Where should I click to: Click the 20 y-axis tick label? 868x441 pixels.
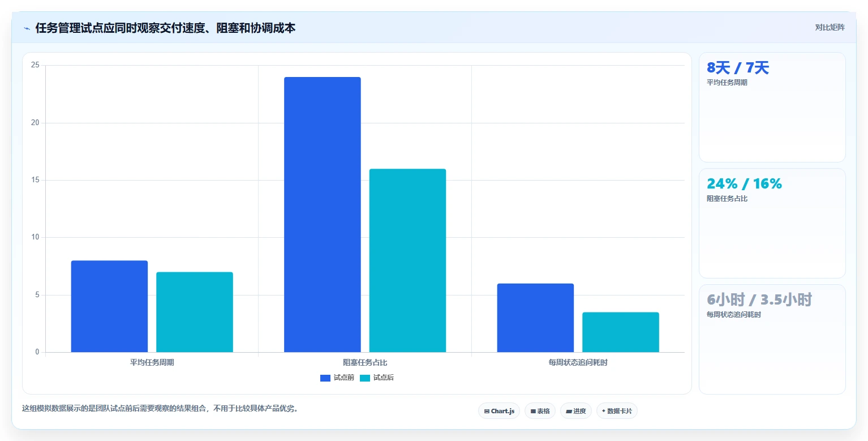(35, 123)
